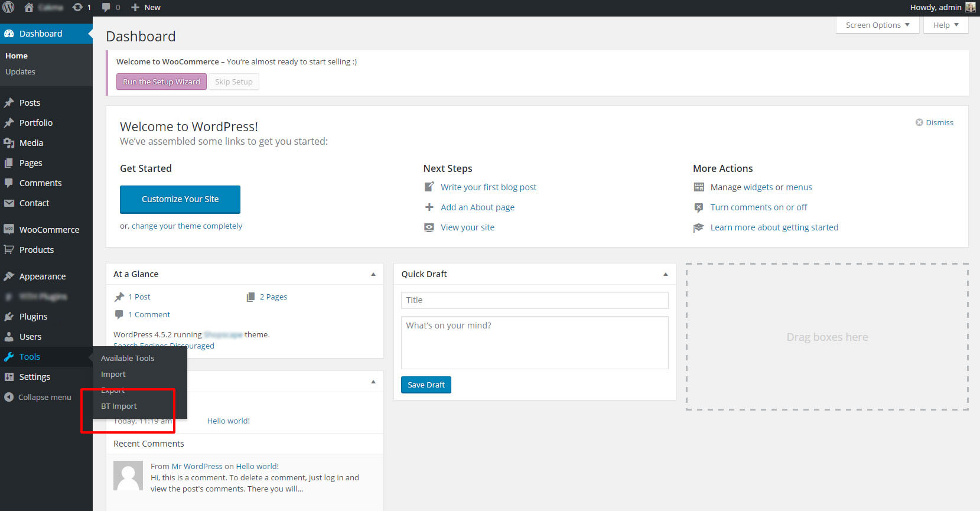Select Home in the Dashboard submenu

click(x=17, y=56)
